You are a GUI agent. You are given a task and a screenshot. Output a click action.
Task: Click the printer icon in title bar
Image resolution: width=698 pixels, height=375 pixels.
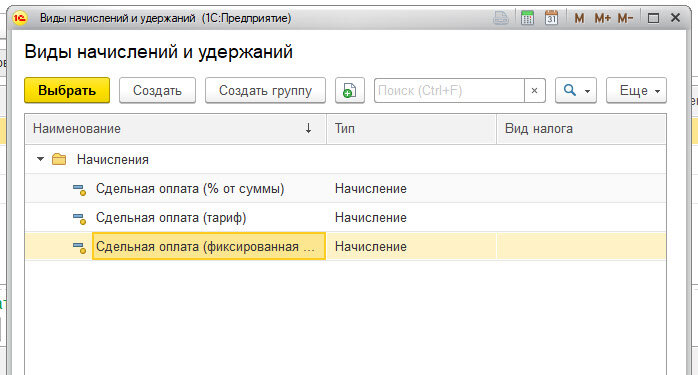click(x=501, y=18)
